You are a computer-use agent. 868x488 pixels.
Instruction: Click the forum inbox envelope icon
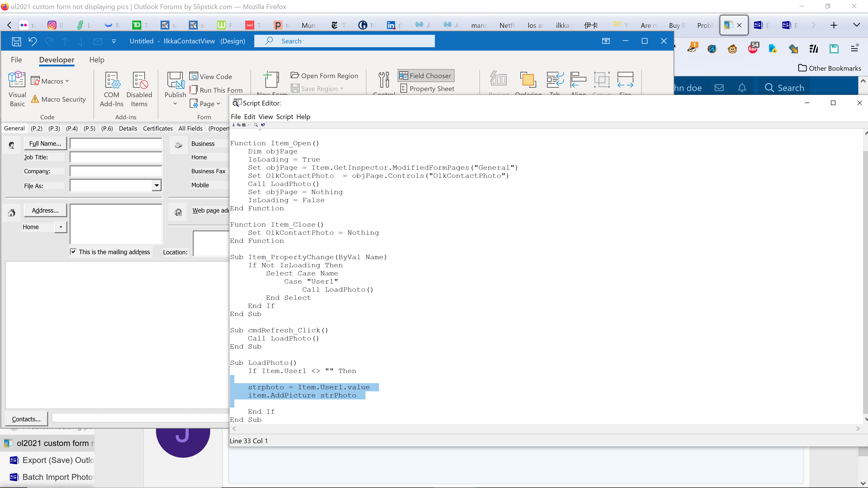[x=719, y=88]
